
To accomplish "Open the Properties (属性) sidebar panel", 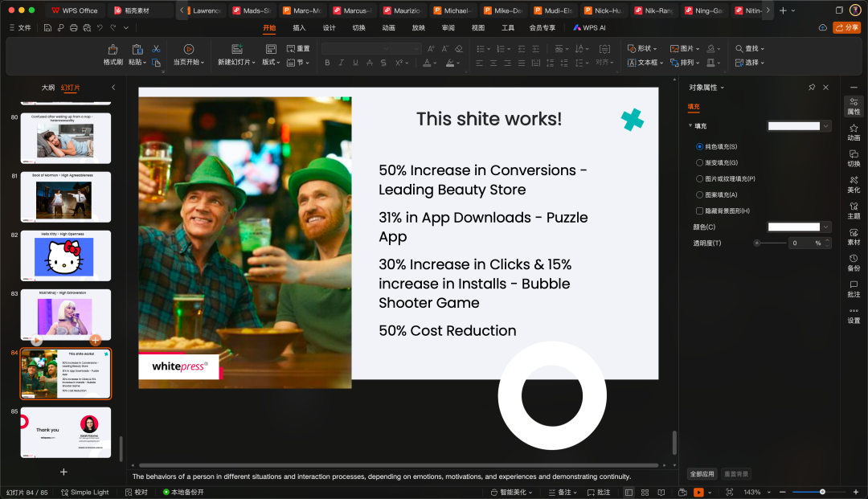I will (854, 106).
